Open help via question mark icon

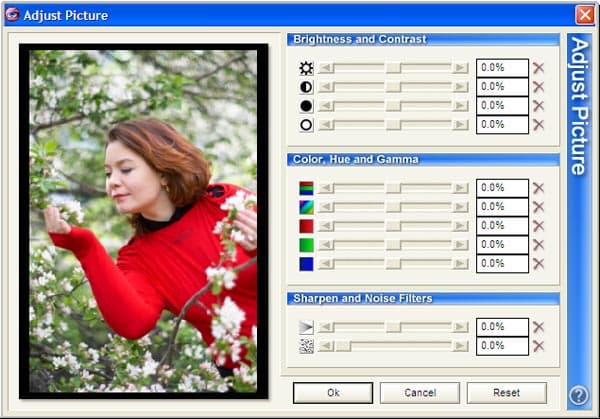tap(579, 395)
